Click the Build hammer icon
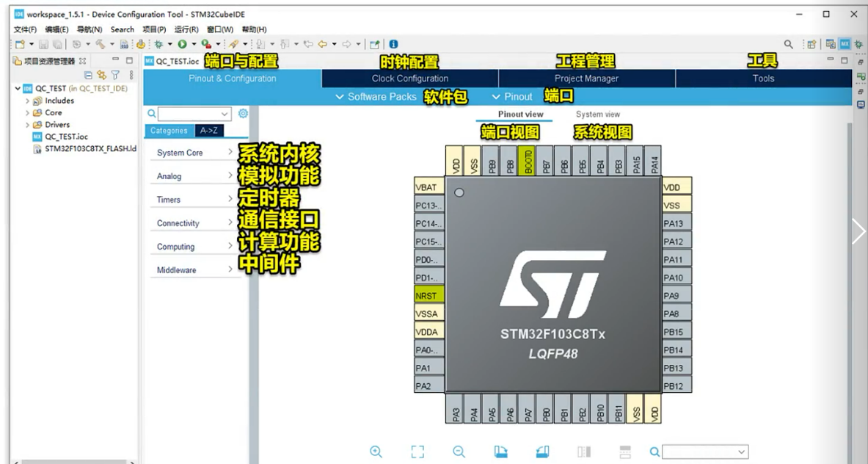 [101, 44]
